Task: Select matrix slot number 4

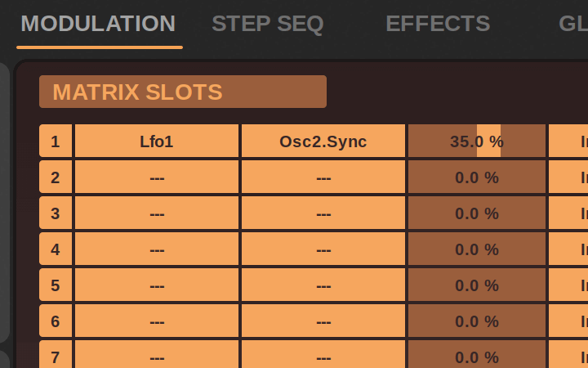Action: pyautogui.click(x=56, y=249)
